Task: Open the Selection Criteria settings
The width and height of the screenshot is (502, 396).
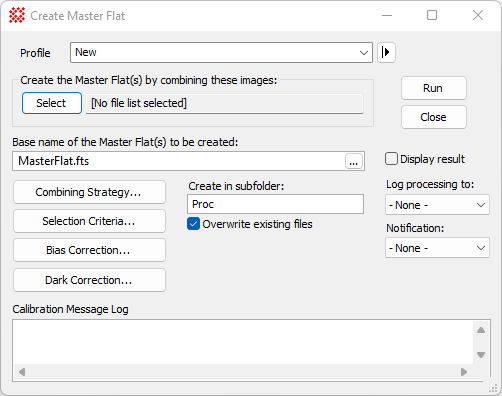Action: point(89,221)
